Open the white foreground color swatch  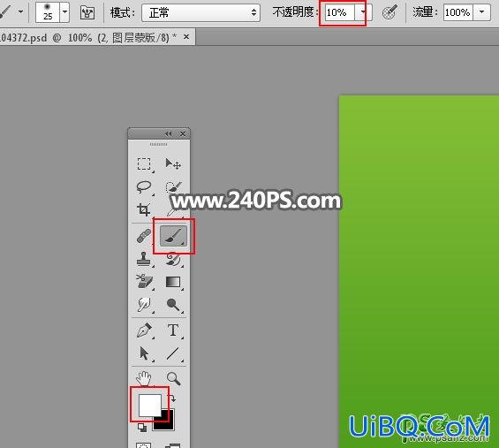(149, 405)
